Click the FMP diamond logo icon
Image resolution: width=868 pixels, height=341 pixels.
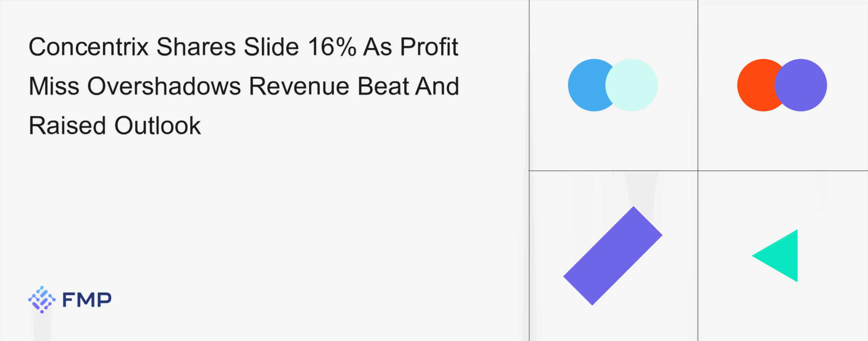42,299
